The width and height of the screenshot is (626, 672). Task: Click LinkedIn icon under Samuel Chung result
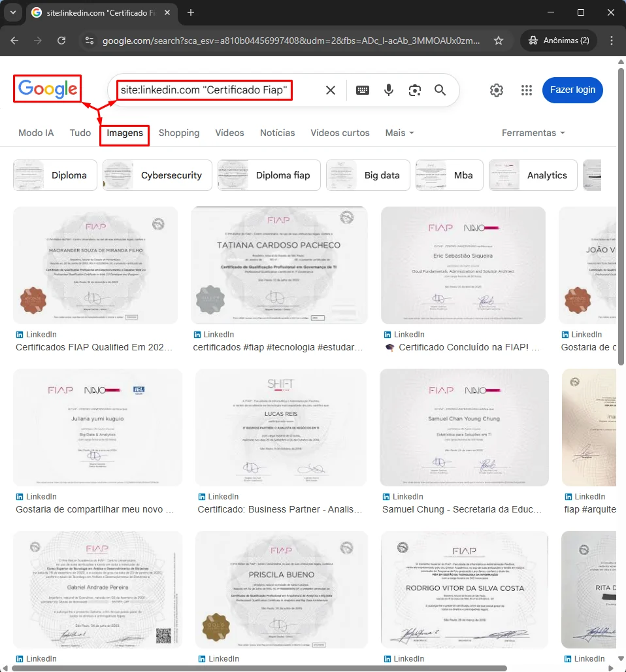(386, 497)
